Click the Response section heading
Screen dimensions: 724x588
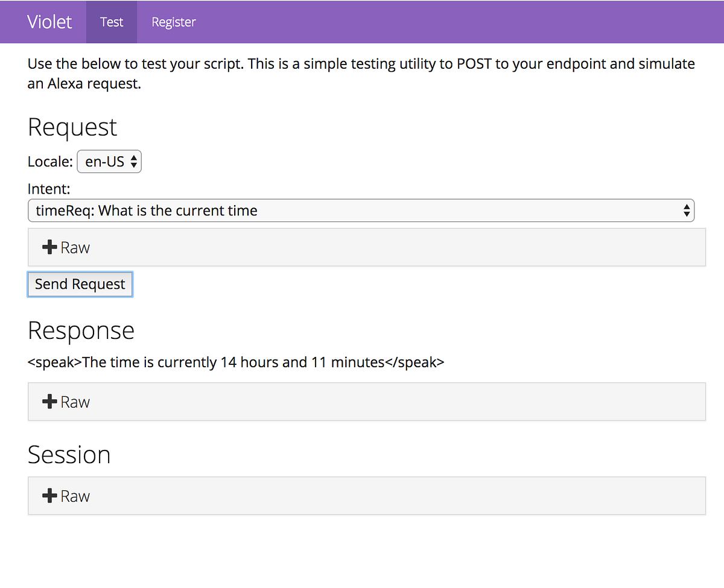(x=81, y=330)
